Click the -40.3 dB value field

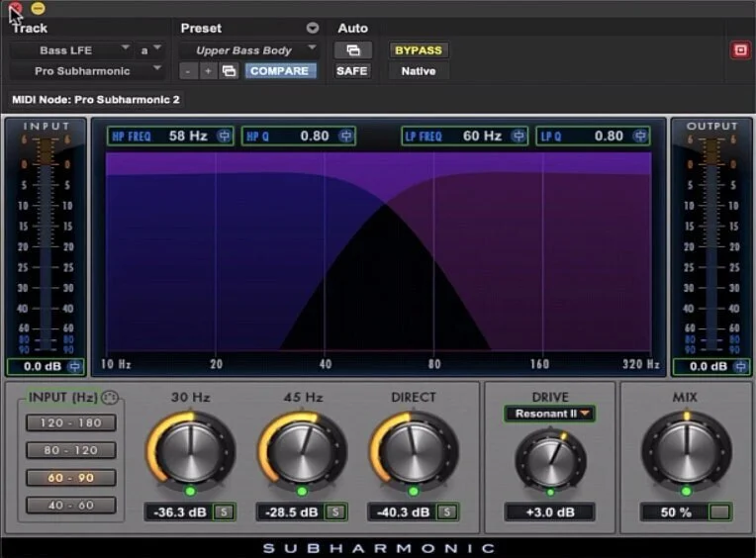click(403, 511)
